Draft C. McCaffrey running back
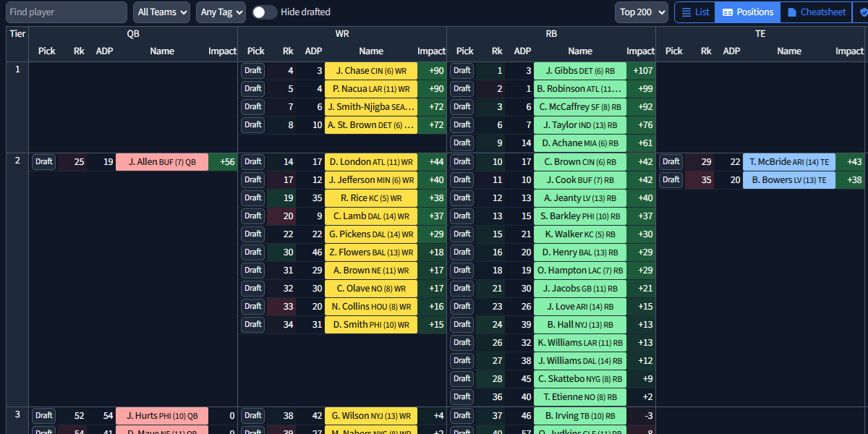Image resolution: width=868 pixels, height=434 pixels. (462, 107)
